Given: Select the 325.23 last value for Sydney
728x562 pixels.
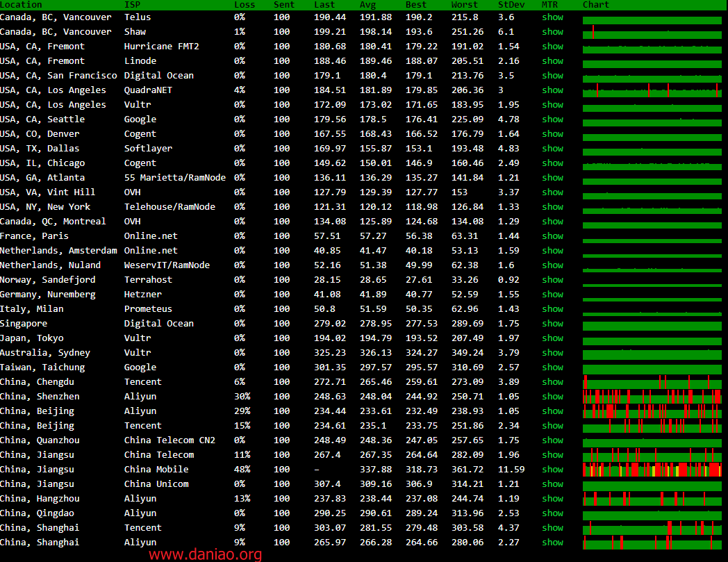Looking at the screenshot, I should [330, 352].
